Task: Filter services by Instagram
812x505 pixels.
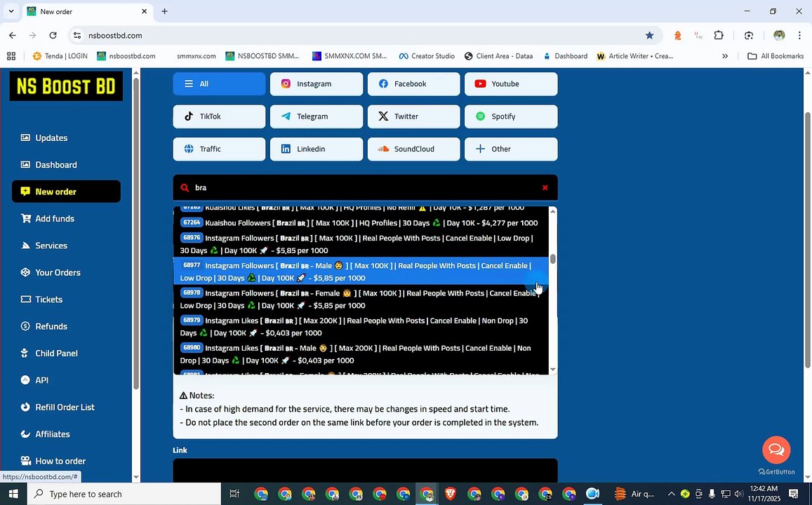Action: tap(317, 84)
